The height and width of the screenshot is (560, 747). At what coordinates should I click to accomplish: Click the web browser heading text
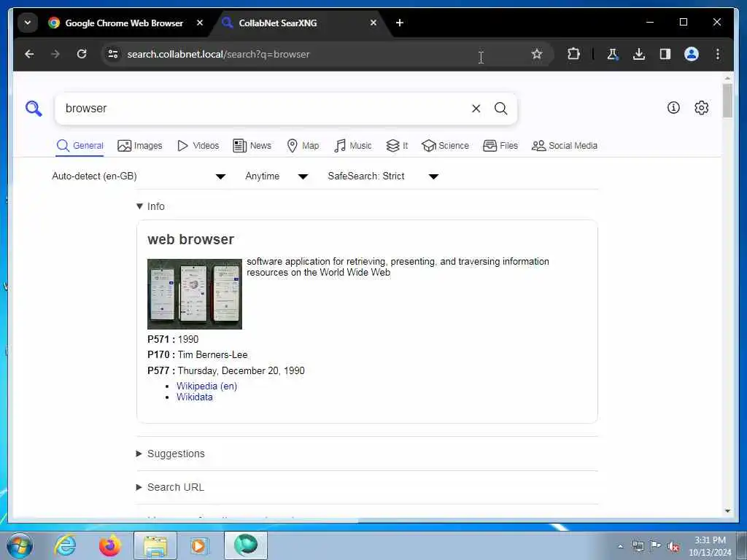click(x=190, y=239)
